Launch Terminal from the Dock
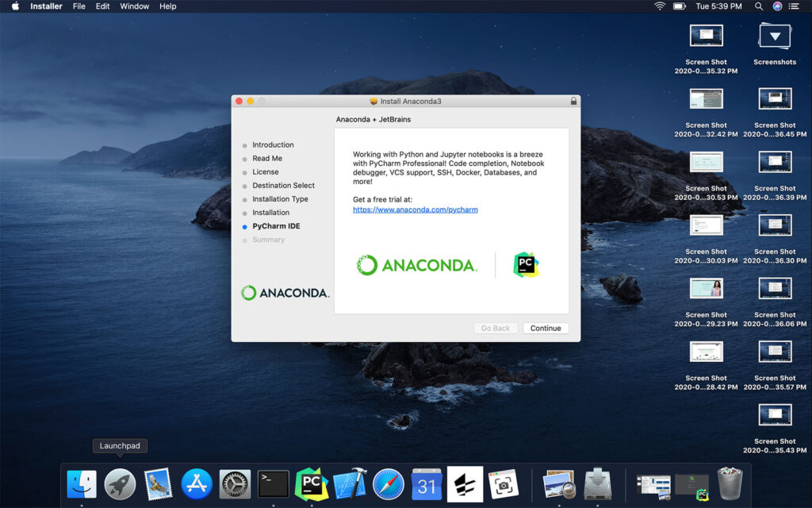 [274, 484]
